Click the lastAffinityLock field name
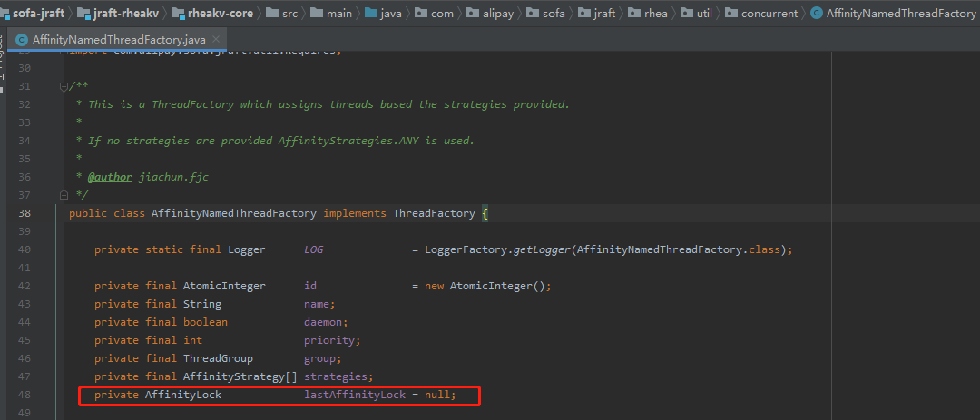980x420 pixels. 354,396
